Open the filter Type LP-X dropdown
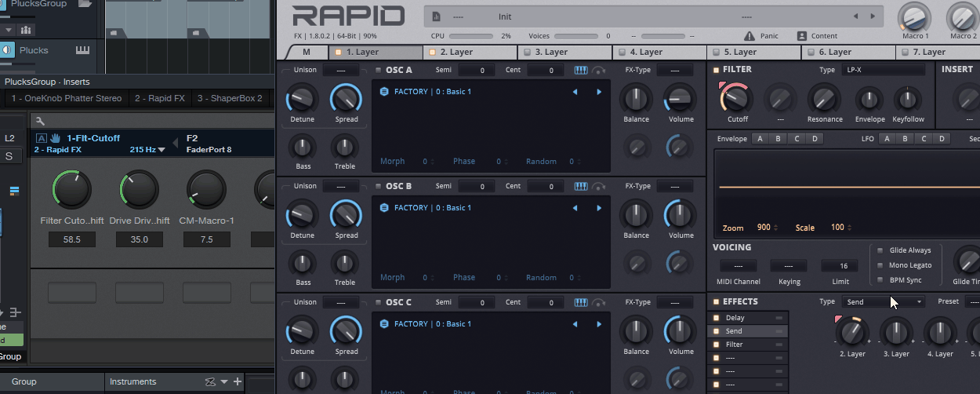This screenshot has width=980, height=394. 884,70
